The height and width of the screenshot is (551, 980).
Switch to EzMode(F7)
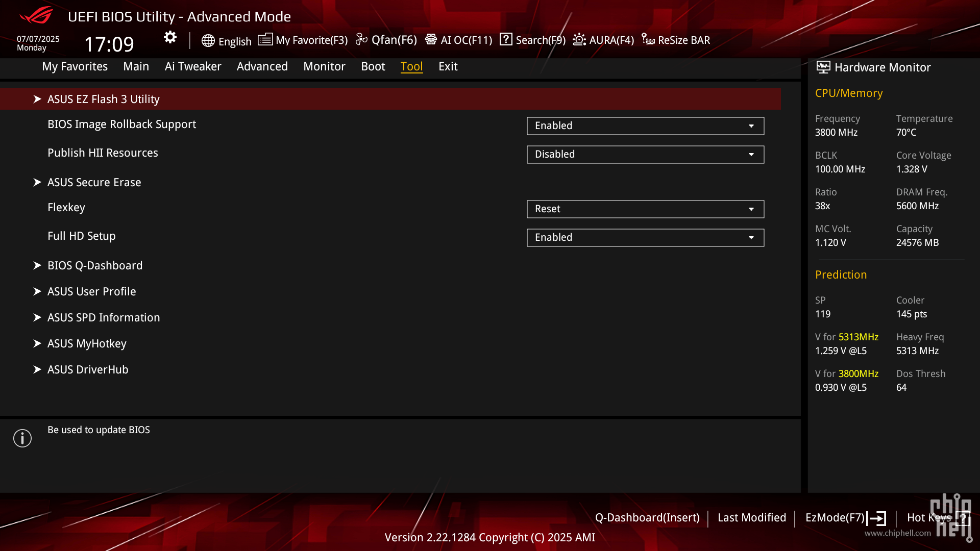(x=845, y=518)
